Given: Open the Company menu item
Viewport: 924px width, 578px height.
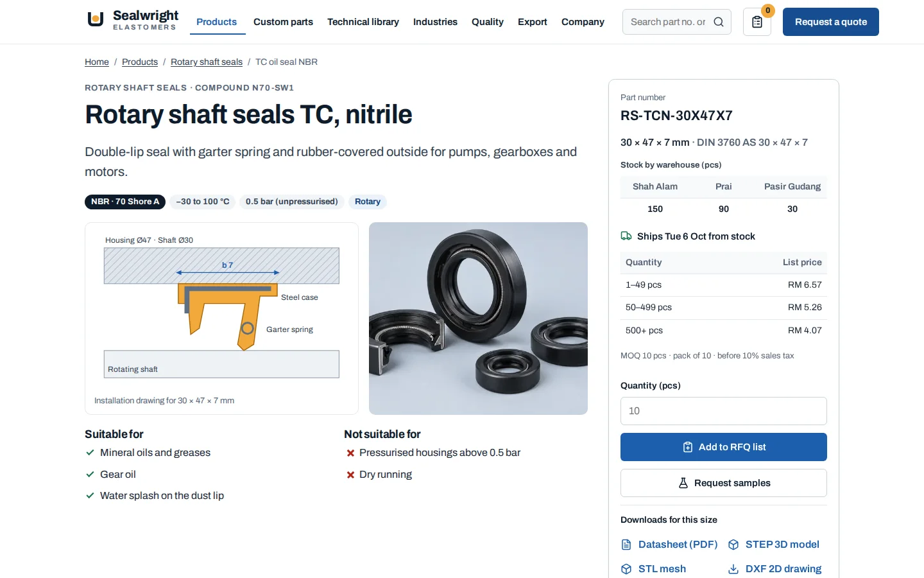Looking at the screenshot, I should point(583,22).
